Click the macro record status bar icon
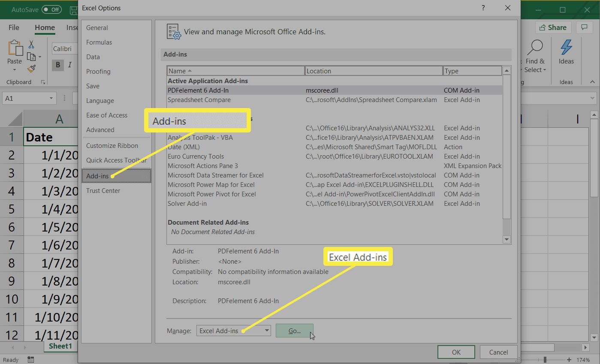Image resolution: width=600 pixels, height=364 pixels. 30,360
